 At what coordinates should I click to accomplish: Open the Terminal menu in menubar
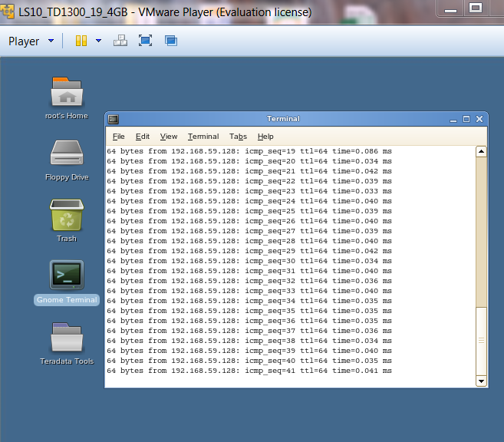tap(203, 137)
